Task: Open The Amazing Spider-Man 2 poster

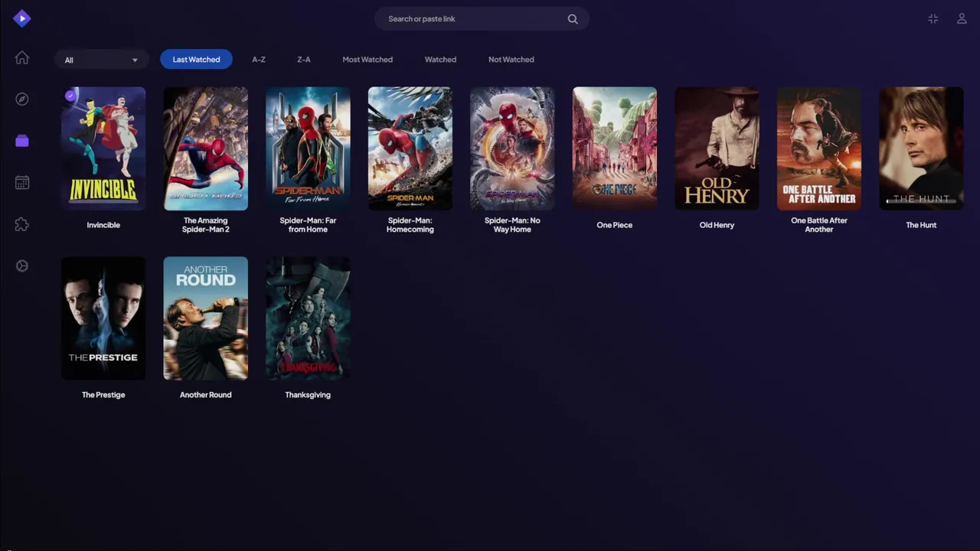Action: click(x=205, y=148)
